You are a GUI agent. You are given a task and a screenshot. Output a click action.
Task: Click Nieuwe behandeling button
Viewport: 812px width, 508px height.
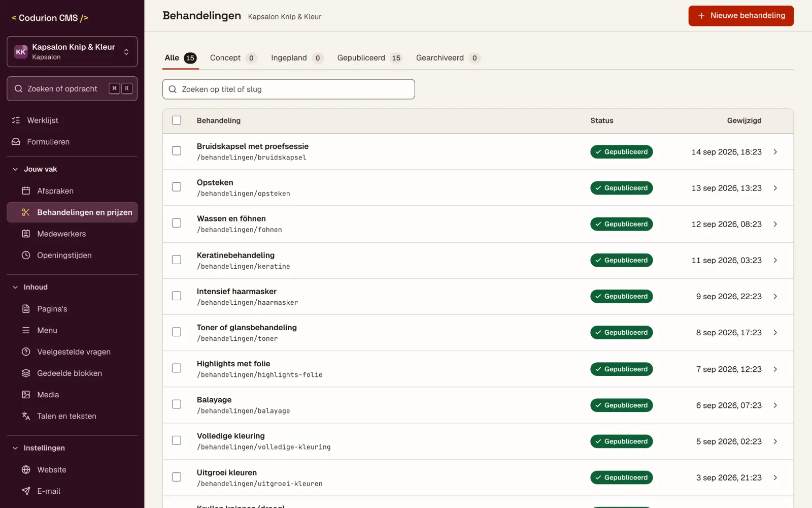[x=741, y=16]
